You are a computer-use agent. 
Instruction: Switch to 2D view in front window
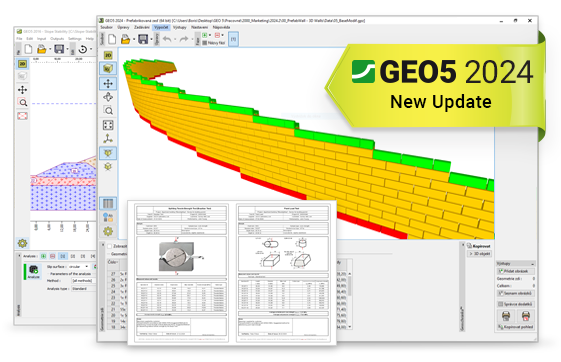(108, 55)
